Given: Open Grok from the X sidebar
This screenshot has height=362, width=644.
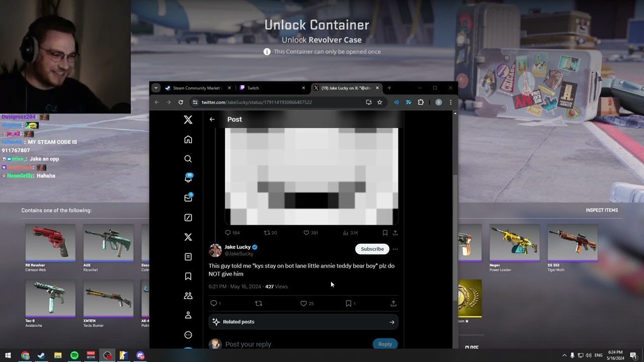Looking at the screenshot, I should (x=188, y=218).
